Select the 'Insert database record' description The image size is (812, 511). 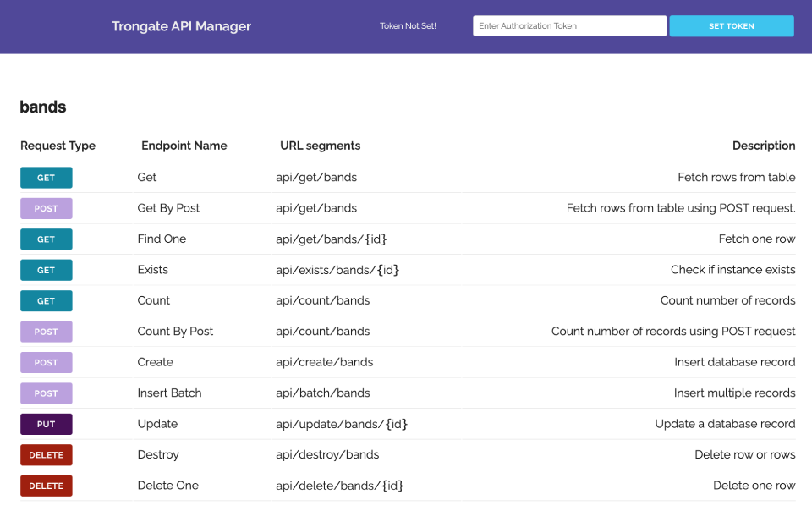coord(734,362)
